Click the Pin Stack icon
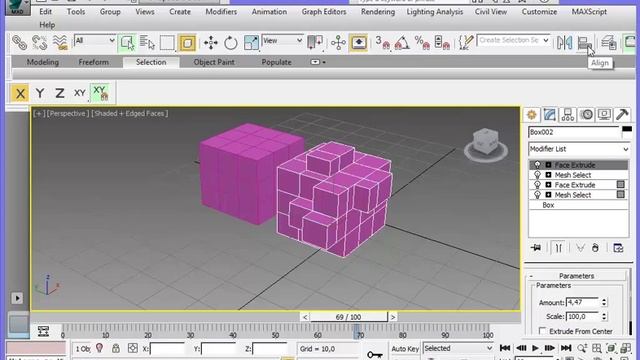Screen dimensions: 640x360 [x=536, y=248]
